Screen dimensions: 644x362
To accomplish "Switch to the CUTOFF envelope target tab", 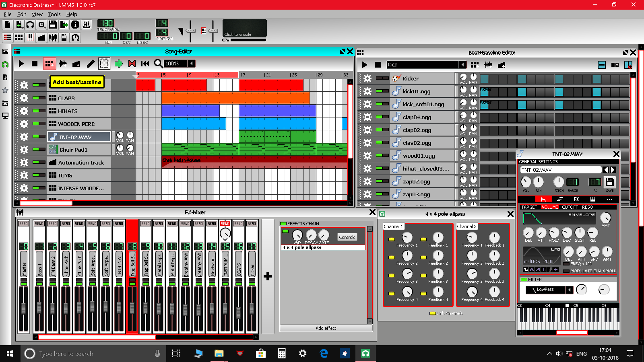I will pyautogui.click(x=570, y=207).
